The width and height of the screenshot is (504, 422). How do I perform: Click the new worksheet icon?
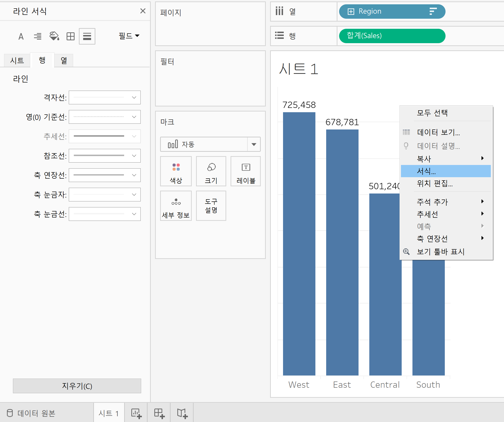click(x=136, y=413)
